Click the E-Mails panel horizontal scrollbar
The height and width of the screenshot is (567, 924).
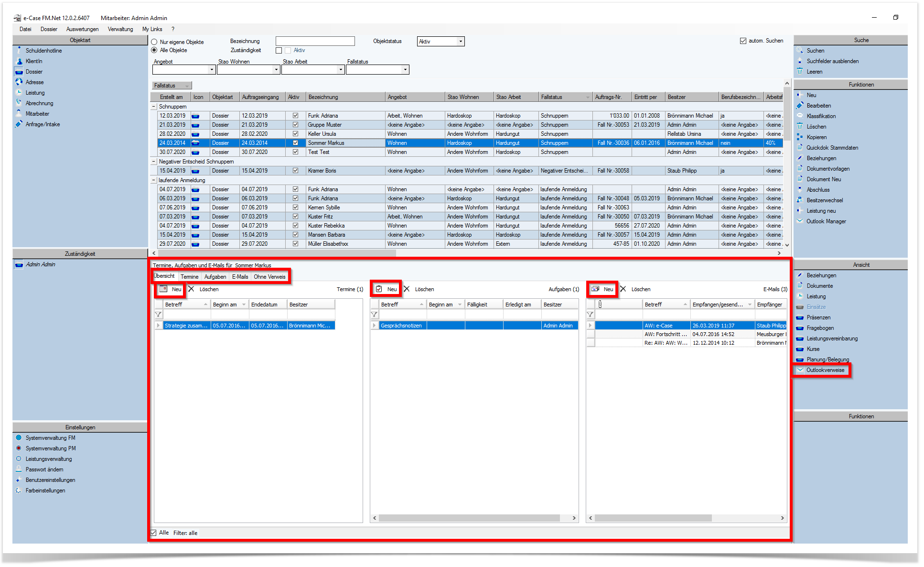653,518
